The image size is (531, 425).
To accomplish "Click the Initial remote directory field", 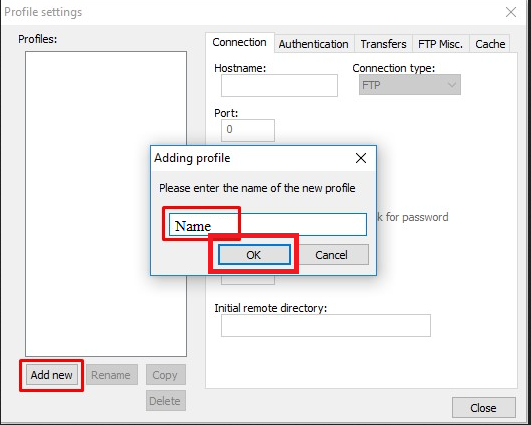I will point(326,325).
